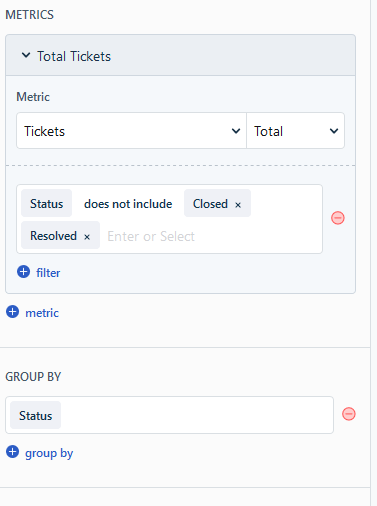Remove the Closed filter value

(x=238, y=205)
